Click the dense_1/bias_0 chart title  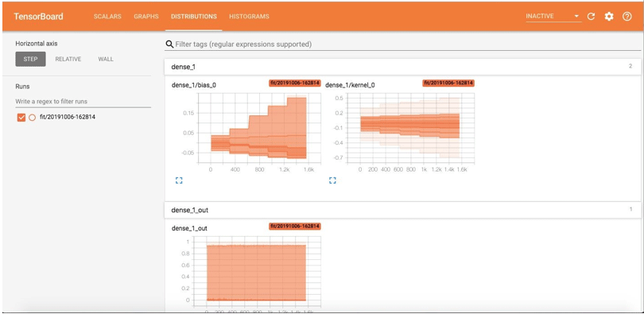(x=193, y=85)
